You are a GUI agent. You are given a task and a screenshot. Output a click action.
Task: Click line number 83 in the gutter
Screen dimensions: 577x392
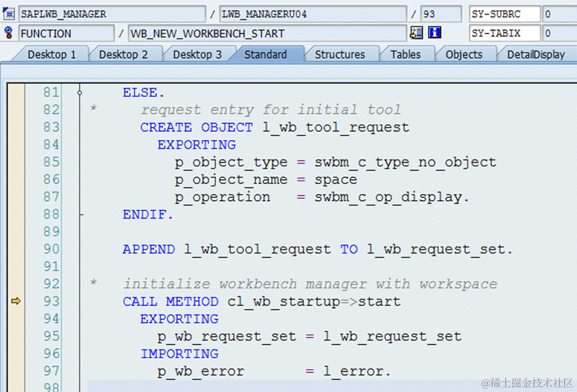tap(51, 128)
